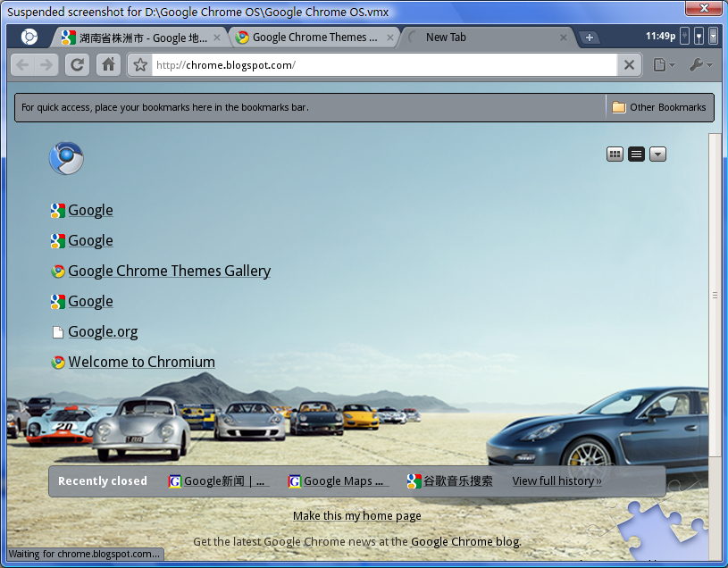The image size is (728, 568).
Task: Go back with the back arrow
Action: coord(22,65)
